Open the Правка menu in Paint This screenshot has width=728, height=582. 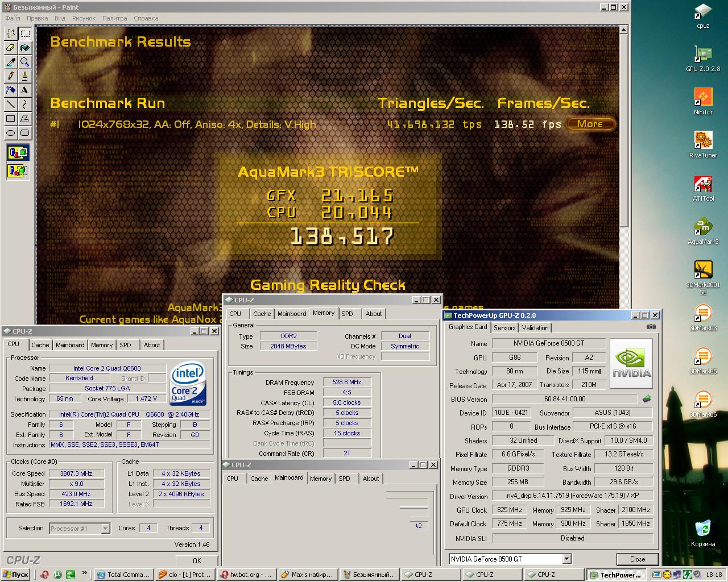click(x=38, y=18)
